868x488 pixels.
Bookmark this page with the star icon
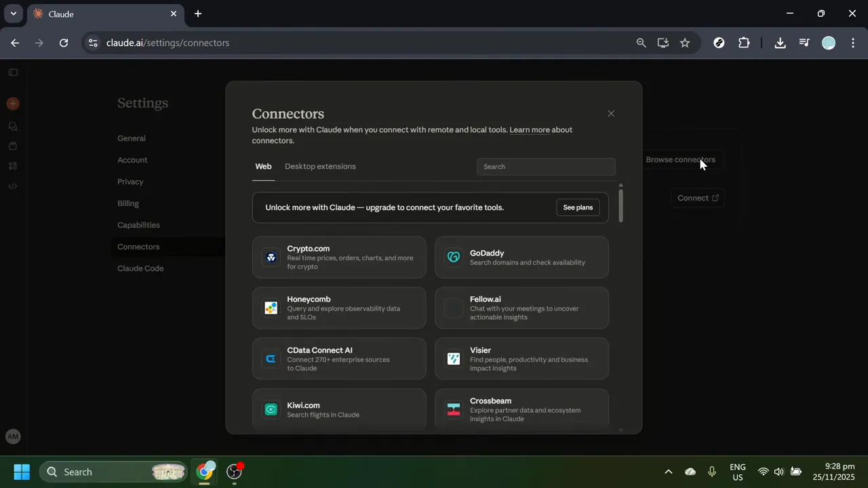[685, 43]
